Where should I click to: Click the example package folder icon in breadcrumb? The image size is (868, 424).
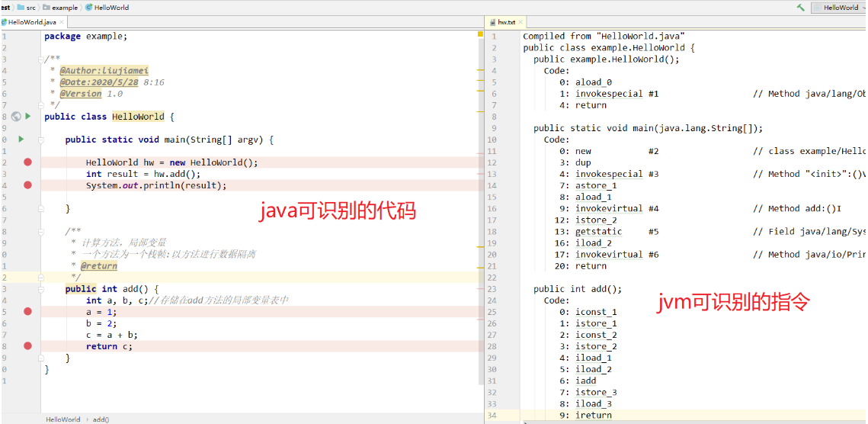click(x=46, y=8)
